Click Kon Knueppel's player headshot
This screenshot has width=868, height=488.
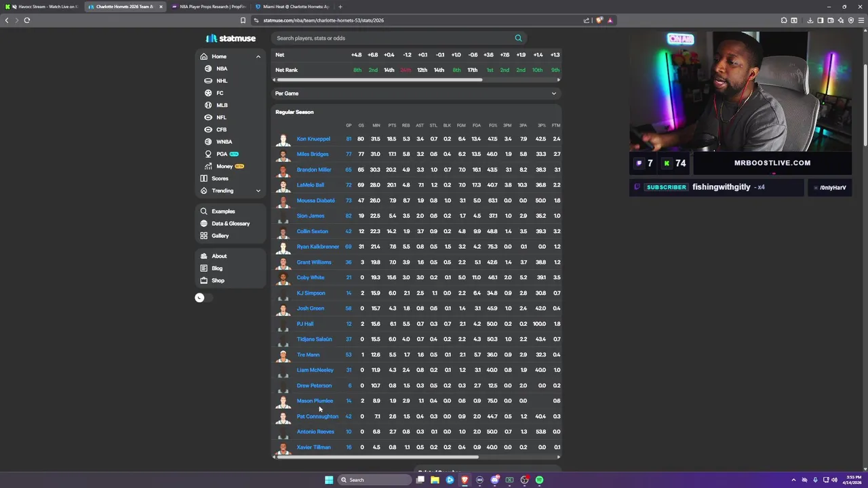283,140
